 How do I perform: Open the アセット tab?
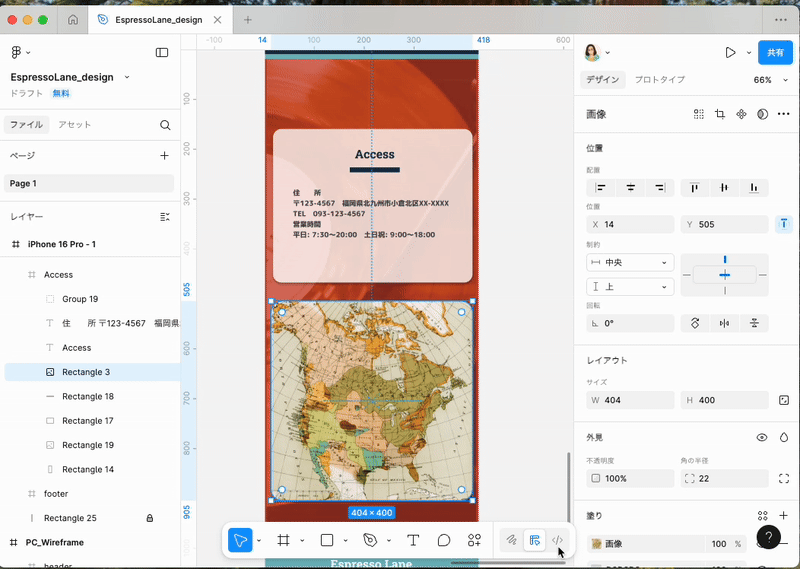pyautogui.click(x=74, y=125)
